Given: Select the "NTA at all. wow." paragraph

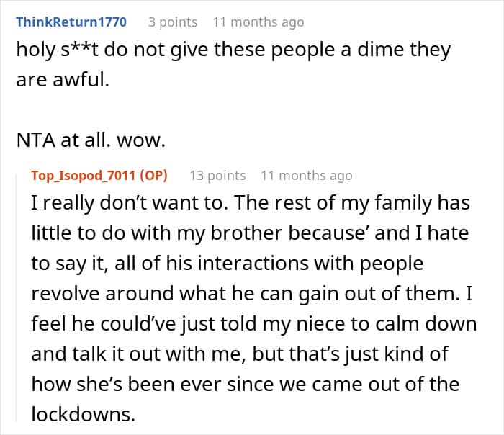Looking at the screenshot, I should [x=91, y=140].
